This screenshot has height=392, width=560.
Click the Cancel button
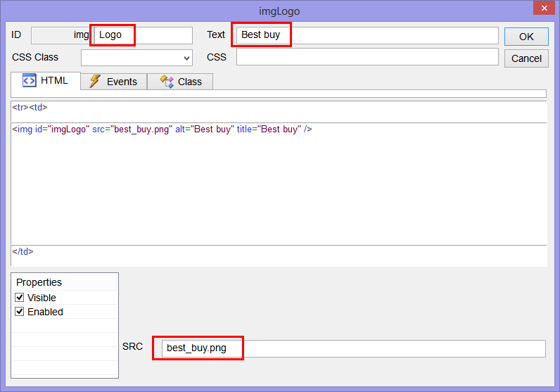coord(526,58)
